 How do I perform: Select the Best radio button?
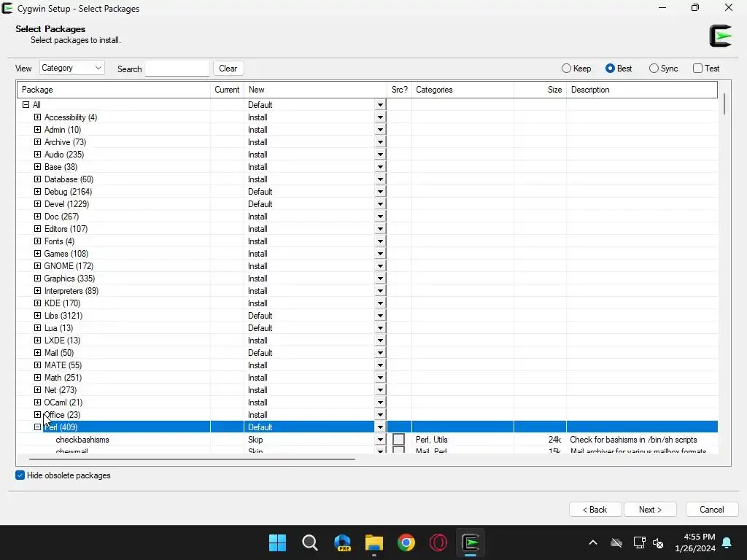coord(610,69)
